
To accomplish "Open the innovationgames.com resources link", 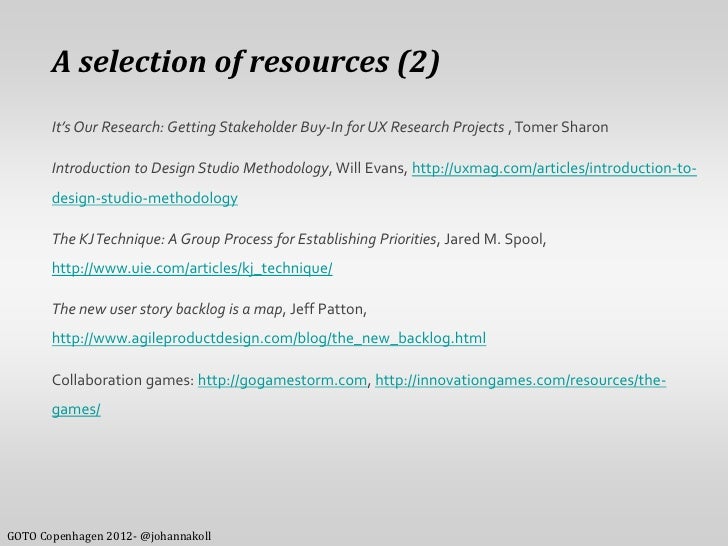I will [520, 380].
